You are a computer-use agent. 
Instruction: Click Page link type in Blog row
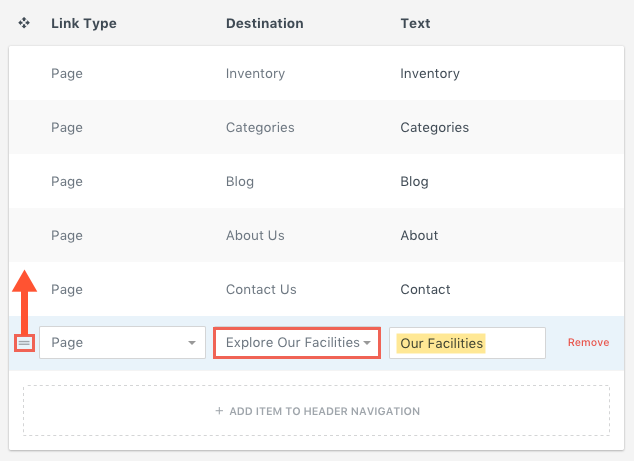(x=67, y=181)
